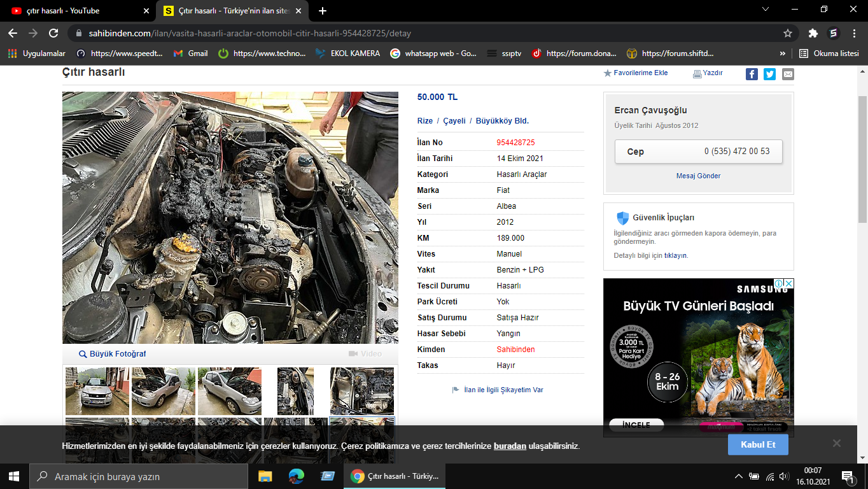The width and height of the screenshot is (868, 489).
Task: Click the Chrome taskbar window button
Action: pos(395,476)
